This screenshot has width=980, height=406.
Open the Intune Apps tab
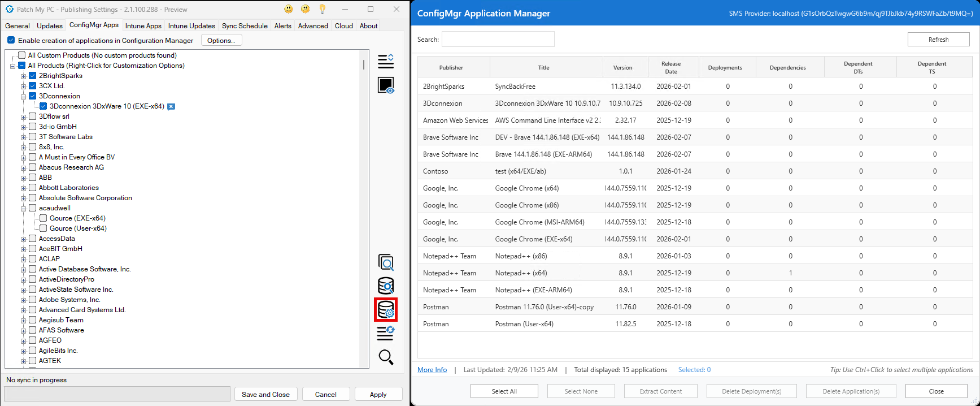[x=143, y=25]
